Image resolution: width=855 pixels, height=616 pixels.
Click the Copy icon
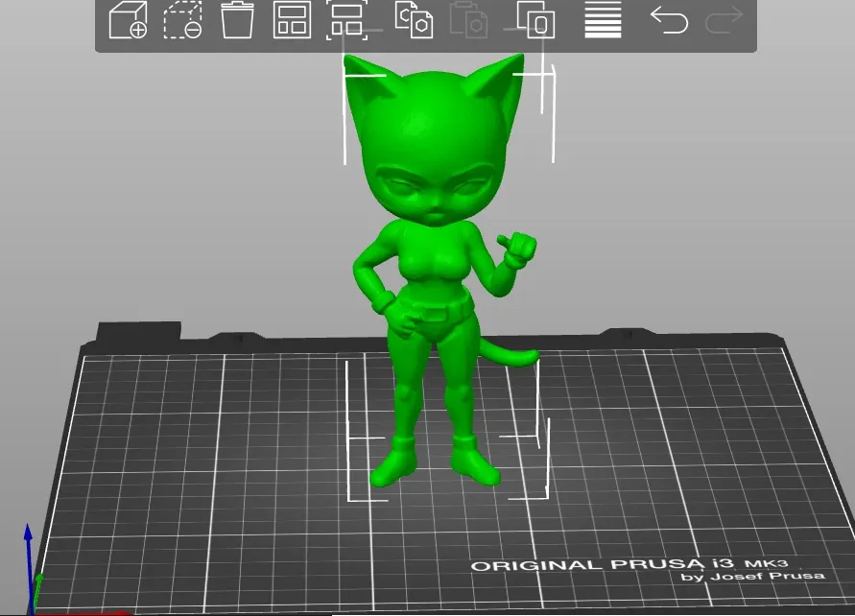(x=414, y=20)
